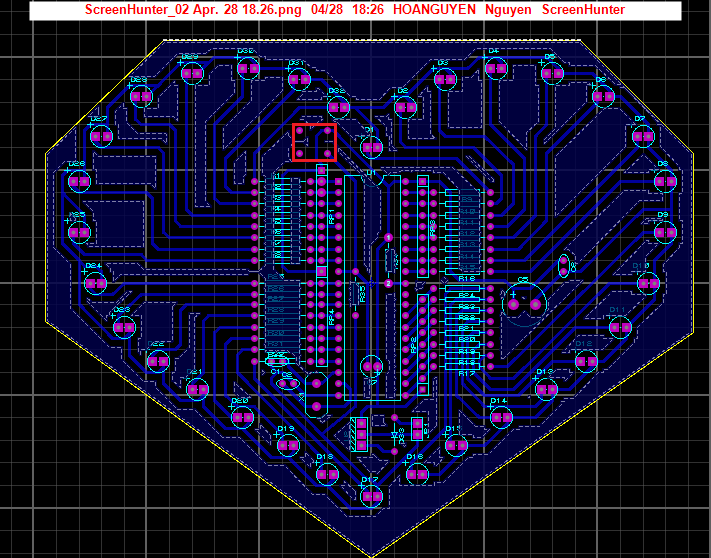Click the crystal oscillator footprint near C2
711x558 pixels.
pos(317,395)
